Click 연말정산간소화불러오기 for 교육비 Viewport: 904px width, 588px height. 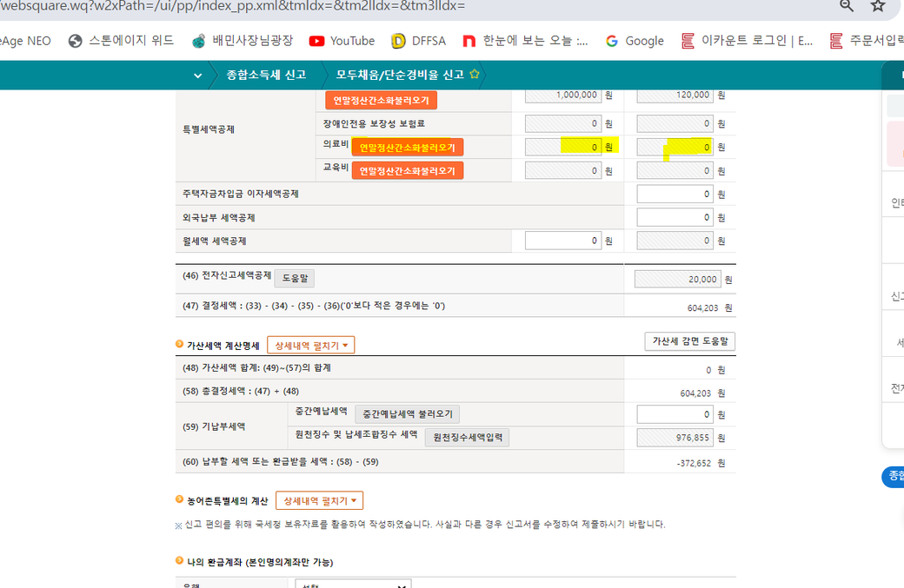[x=407, y=171]
